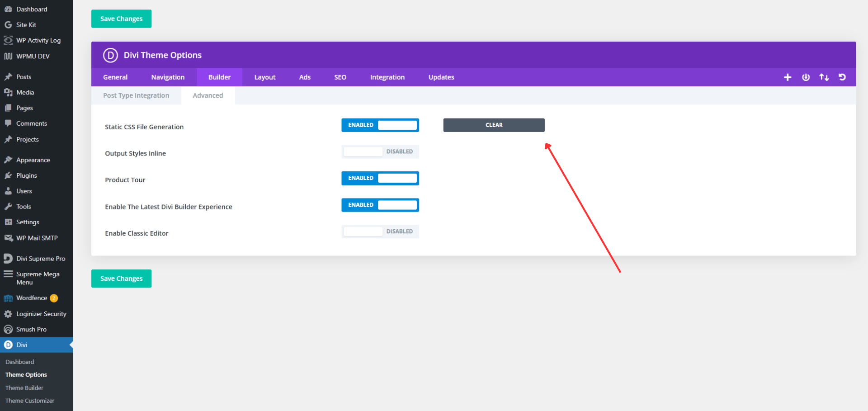The height and width of the screenshot is (411, 868).
Task: Switch to the Integration tab
Action: tap(387, 77)
